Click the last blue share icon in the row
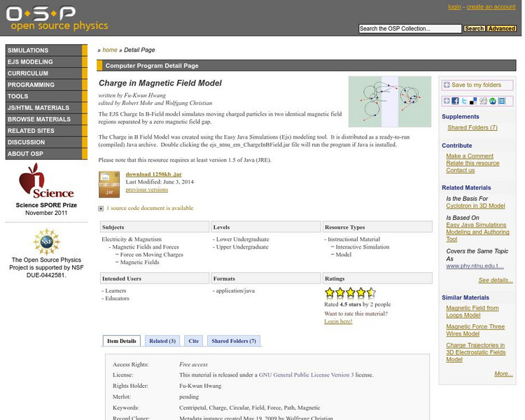525x420 pixels. click(x=501, y=101)
